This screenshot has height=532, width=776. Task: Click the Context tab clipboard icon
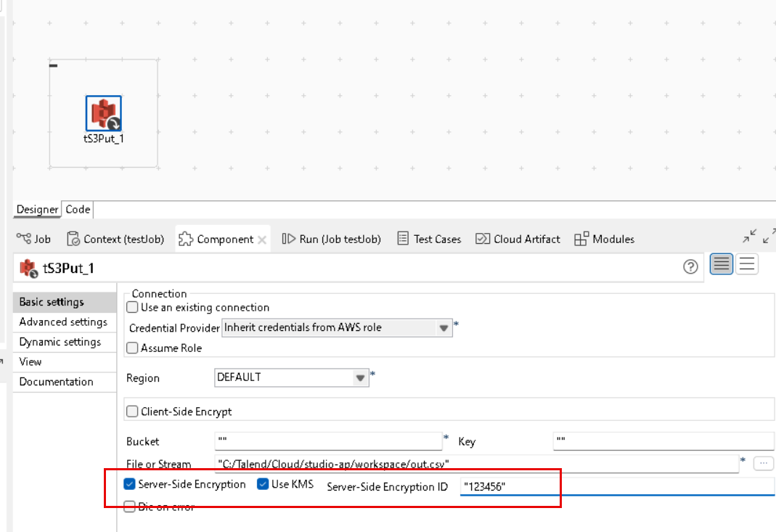pyautogui.click(x=73, y=239)
